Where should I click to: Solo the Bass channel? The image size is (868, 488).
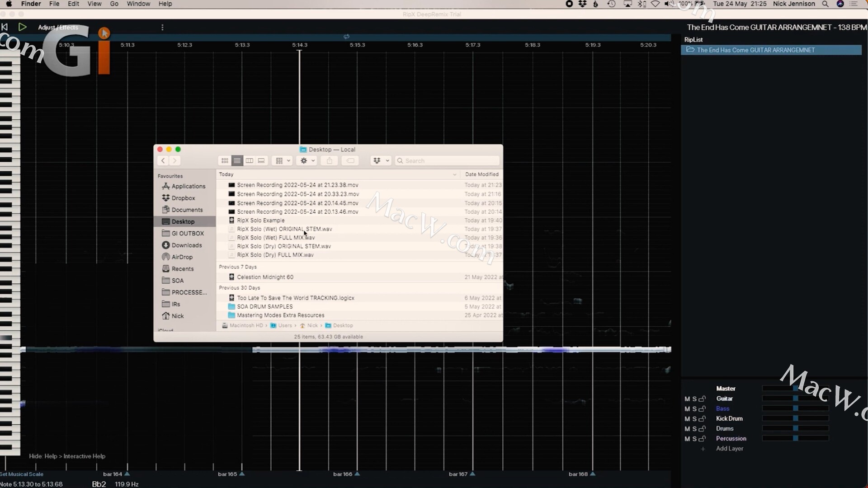pyautogui.click(x=694, y=409)
